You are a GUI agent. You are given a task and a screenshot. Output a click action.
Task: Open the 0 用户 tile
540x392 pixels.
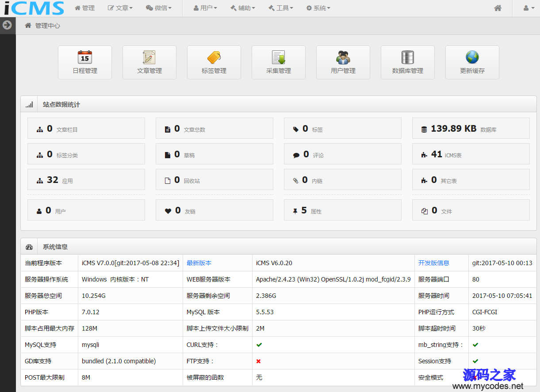coord(86,210)
